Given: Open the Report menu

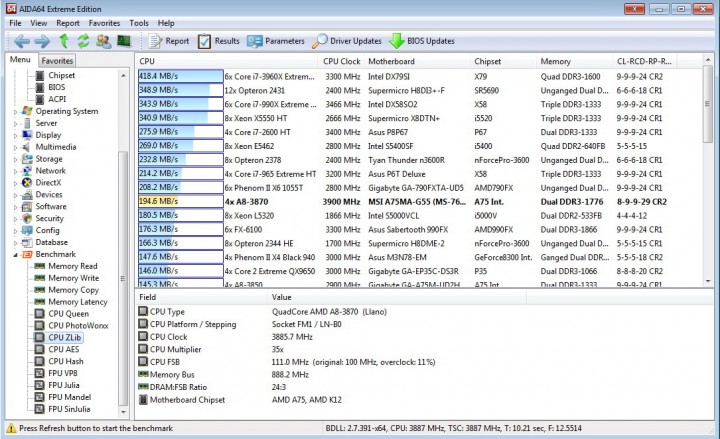Looking at the screenshot, I should (x=68, y=23).
